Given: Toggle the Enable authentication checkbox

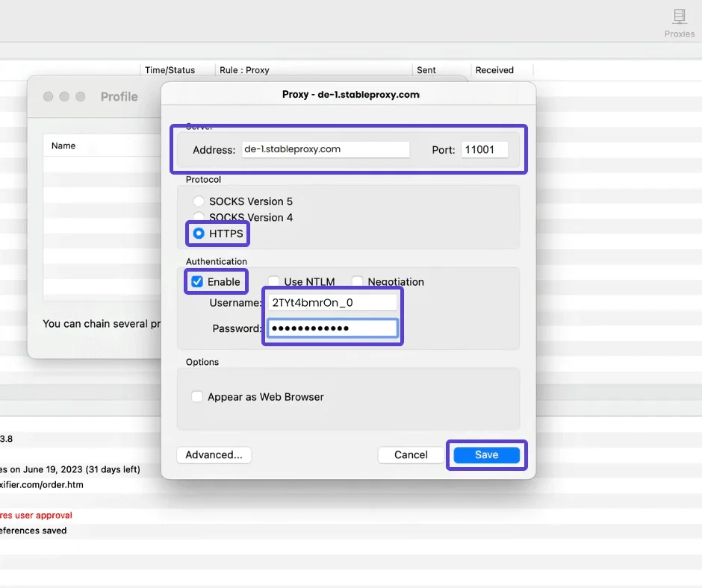Looking at the screenshot, I should click(x=197, y=282).
